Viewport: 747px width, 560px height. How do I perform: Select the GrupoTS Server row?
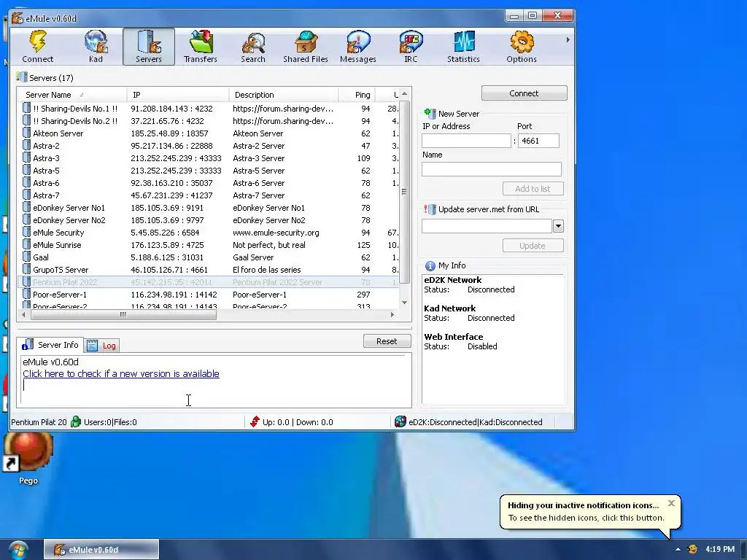click(209, 270)
